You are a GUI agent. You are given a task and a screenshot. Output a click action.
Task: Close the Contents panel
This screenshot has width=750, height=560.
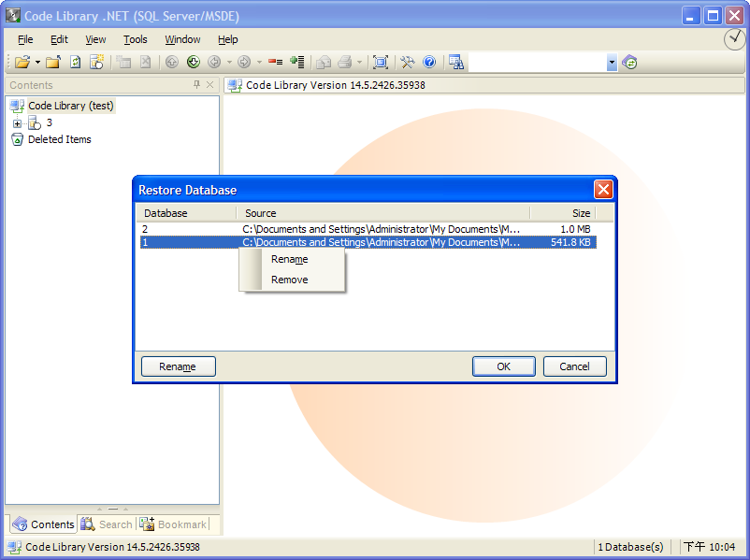pos(210,85)
